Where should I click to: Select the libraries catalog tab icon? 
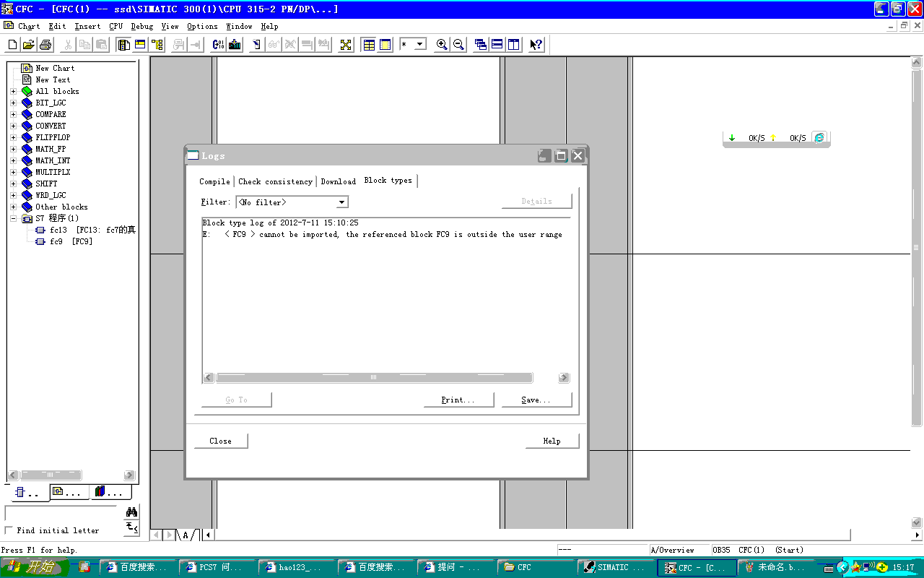click(110, 492)
